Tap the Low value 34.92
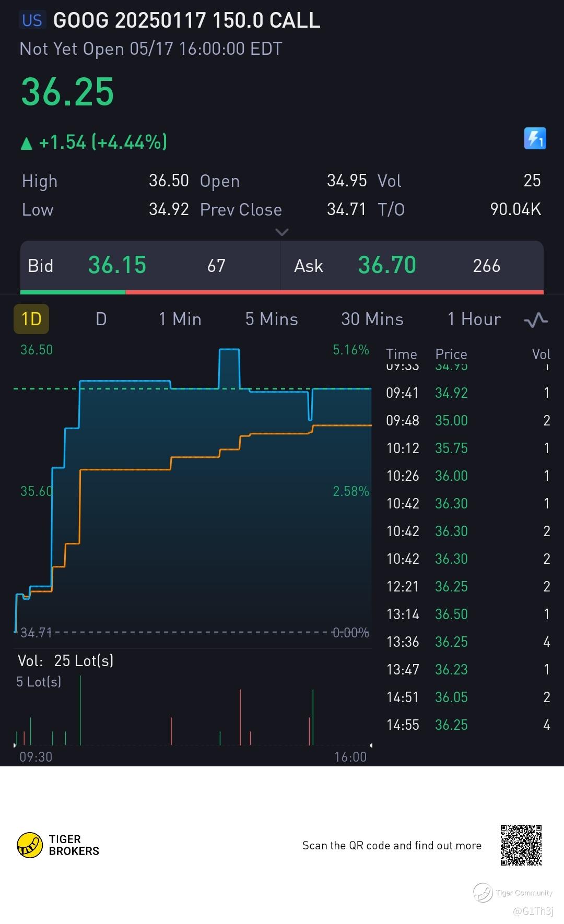Image resolution: width=564 pixels, height=924 pixels. [x=169, y=209]
